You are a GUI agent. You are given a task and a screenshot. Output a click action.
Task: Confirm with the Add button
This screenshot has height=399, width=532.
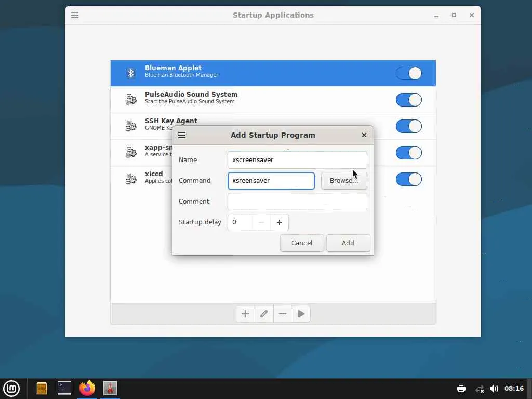(348, 243)
